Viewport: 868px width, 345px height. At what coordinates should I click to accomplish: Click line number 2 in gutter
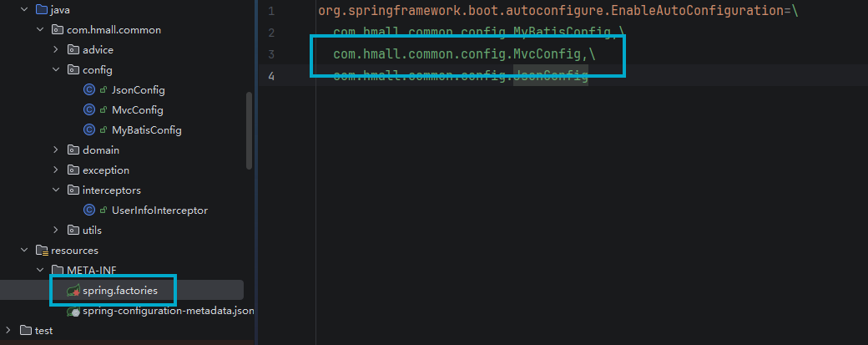(x=270, y=33)
